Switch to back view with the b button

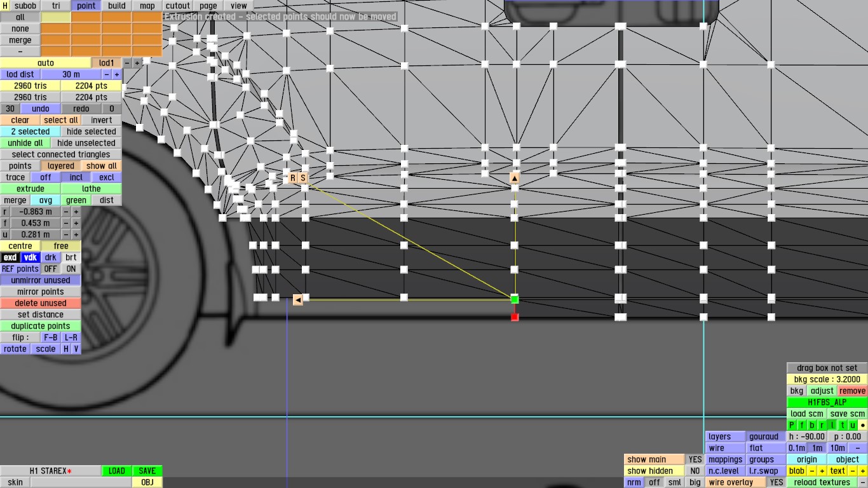[812, 425]
